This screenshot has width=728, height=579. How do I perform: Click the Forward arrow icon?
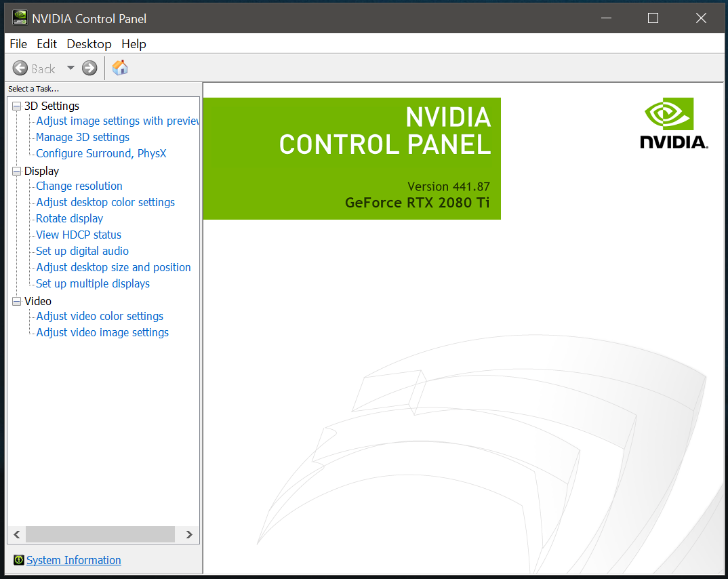click(89, 68)
